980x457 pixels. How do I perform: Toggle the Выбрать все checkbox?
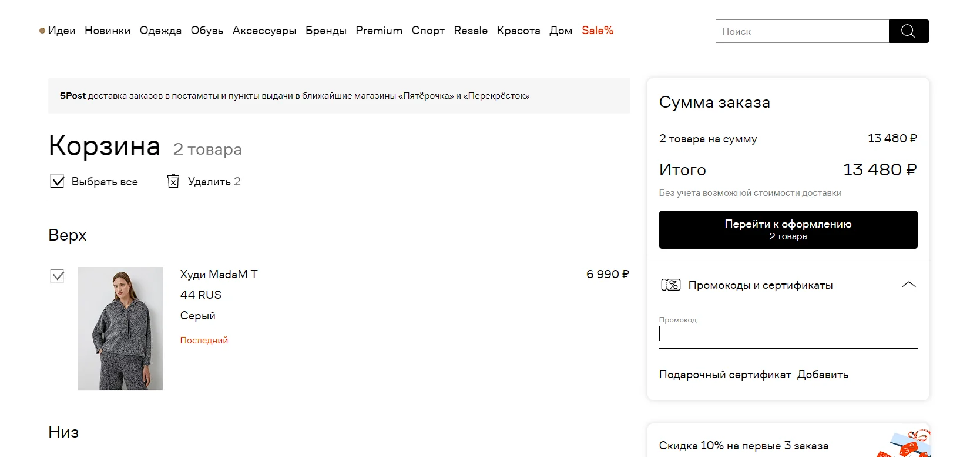[x=57, y=181]
